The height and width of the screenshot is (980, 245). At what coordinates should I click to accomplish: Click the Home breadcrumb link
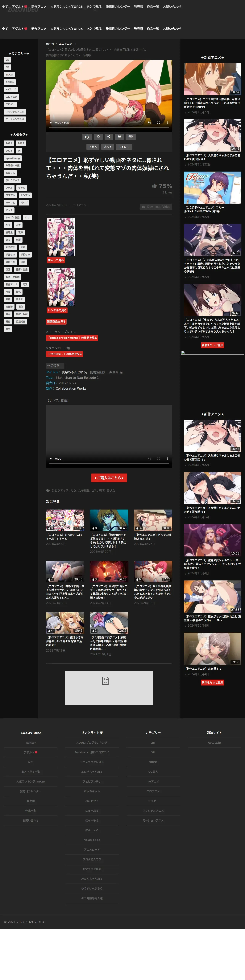50,44
